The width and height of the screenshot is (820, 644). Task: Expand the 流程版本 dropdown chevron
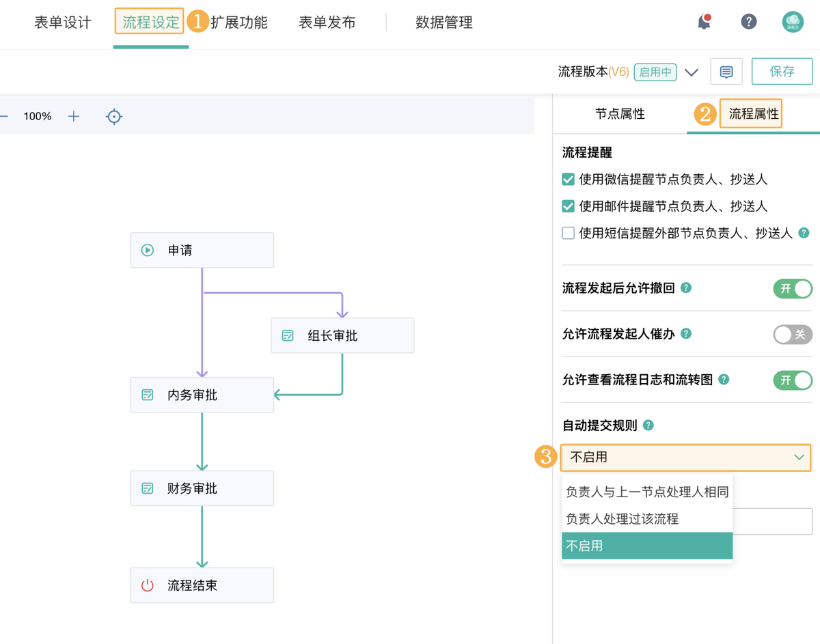[691, 72]
